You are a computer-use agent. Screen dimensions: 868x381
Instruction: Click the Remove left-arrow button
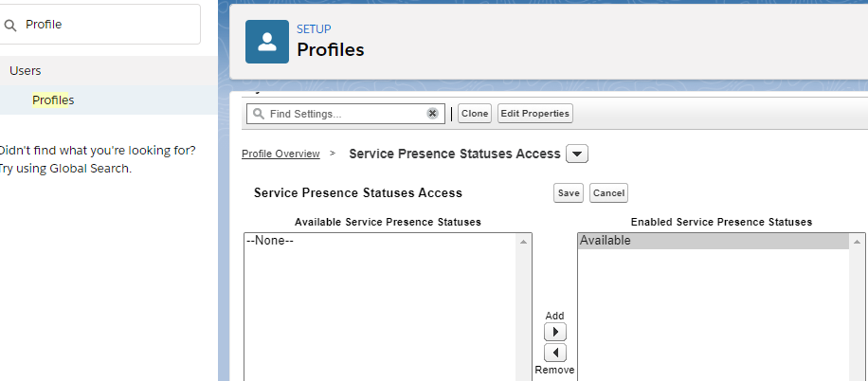pyautogui.click(x=554, y=353)
